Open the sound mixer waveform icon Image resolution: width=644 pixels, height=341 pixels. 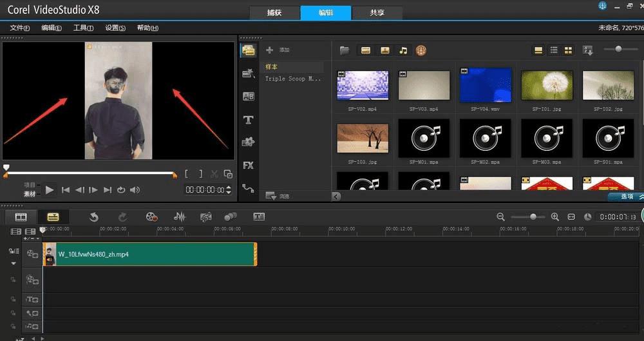pos(180,217)
